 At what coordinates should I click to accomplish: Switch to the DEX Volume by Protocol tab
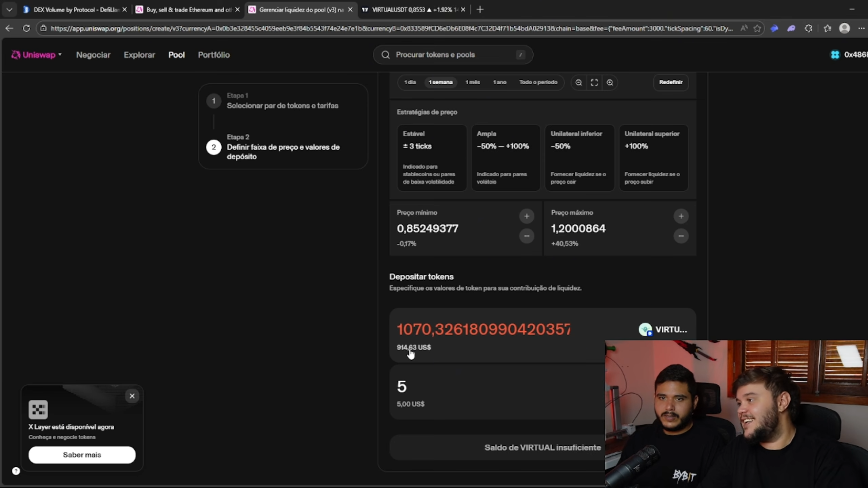coord(75,9)
